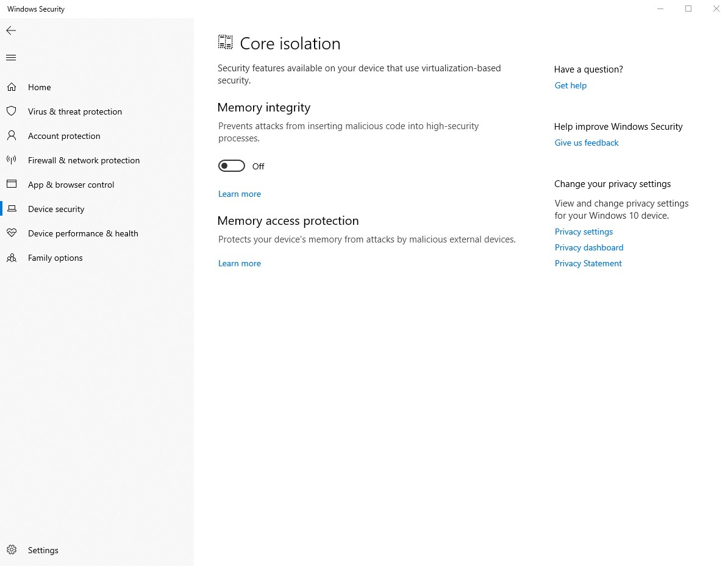Open Learn more under Memory integrity

point(240,194)
